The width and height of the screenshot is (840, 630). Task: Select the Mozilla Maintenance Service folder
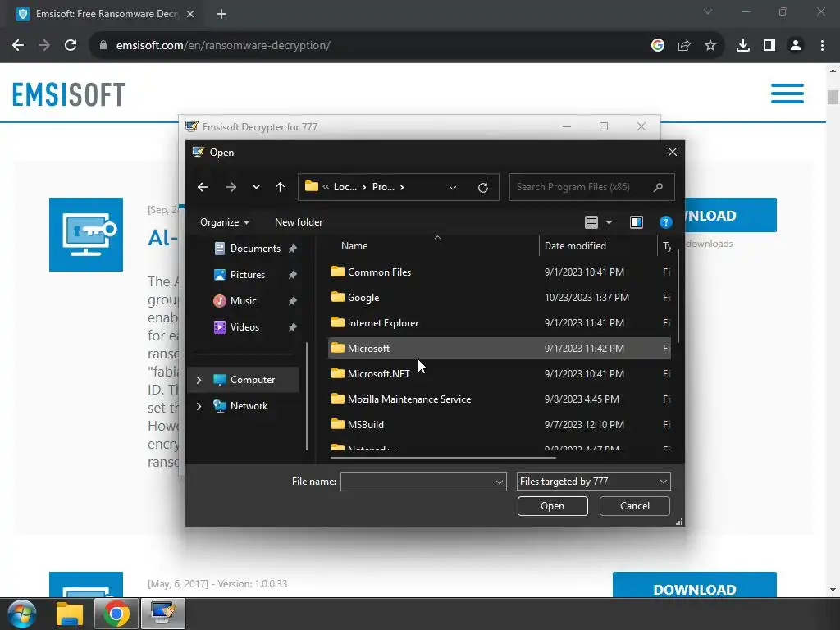[499, 399]
